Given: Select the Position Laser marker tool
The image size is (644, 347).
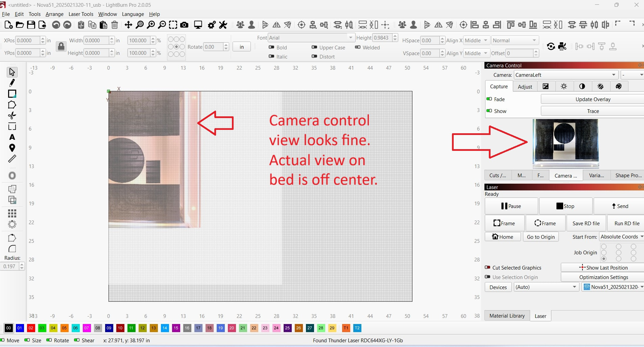Looking at the screenshot, I should point(12,148).
